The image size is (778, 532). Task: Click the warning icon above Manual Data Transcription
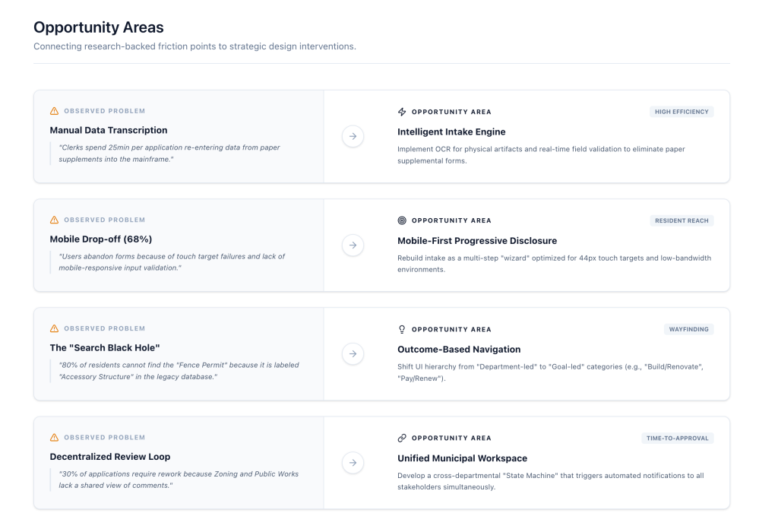(x=54, y=111)
